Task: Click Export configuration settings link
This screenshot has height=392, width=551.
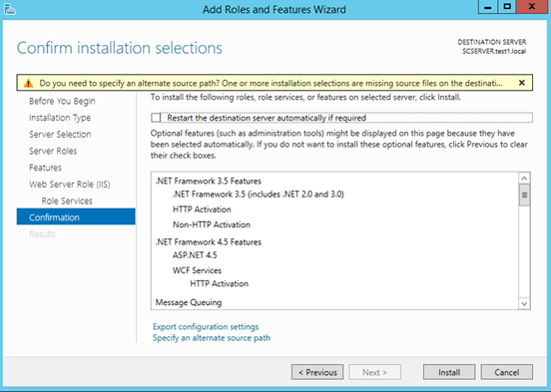Action: [206, 327]
